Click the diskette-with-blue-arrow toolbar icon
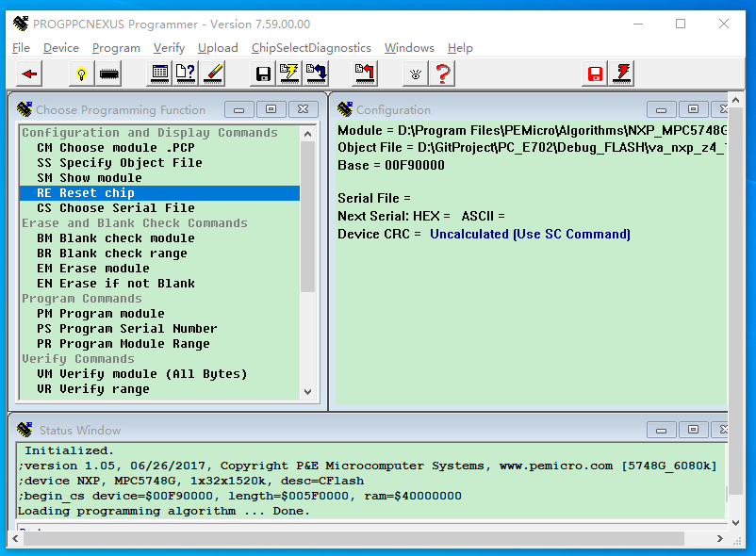 click(315, 73)
